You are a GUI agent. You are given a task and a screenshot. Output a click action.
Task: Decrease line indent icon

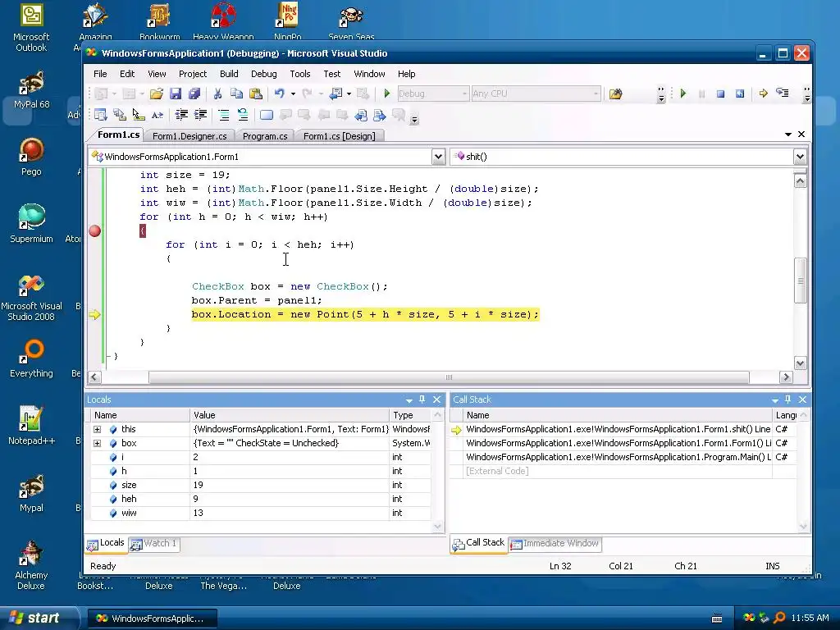[181, 115]
